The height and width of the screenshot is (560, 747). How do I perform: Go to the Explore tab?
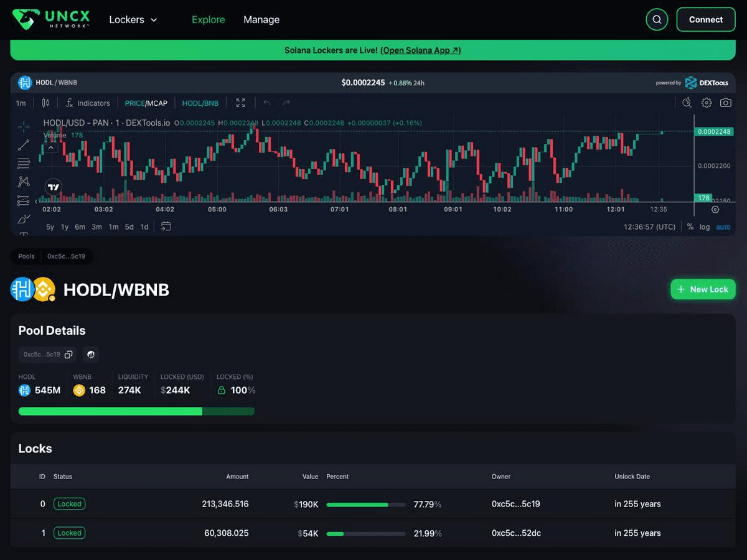pos(208,19)
